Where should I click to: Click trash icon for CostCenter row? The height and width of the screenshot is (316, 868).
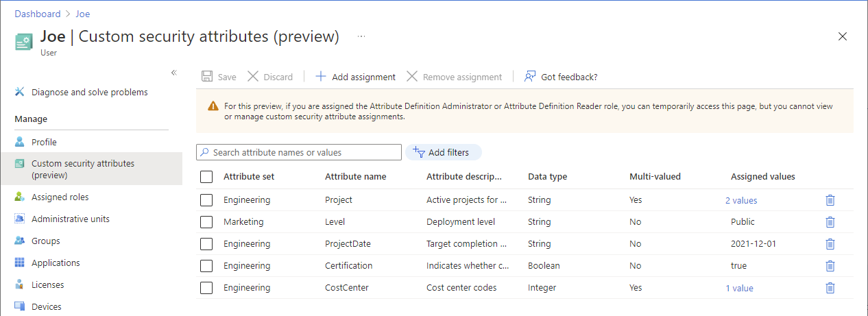coord(830,288)
